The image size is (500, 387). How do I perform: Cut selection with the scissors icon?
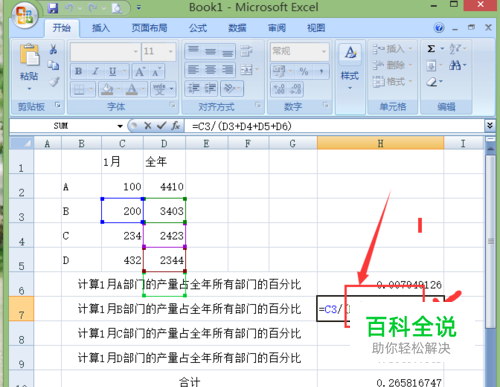click(53, 49)
